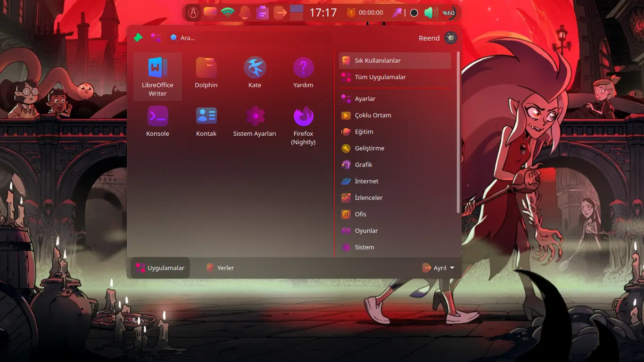This screenshot has width=644, height=362.
Task: Open the Sistem category
Action: tap(395, 247)
